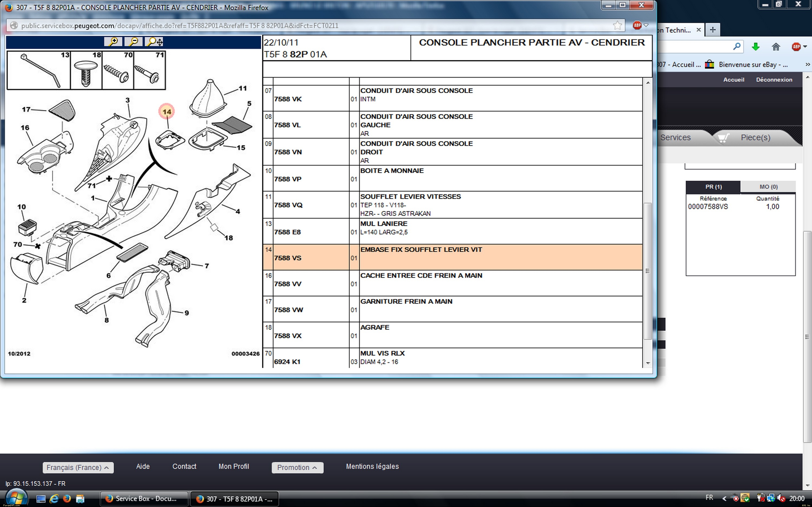Click the Adblock Plus icon in popup address bar
The width and height of the screenshot is (812, 507).
click(637, 25)
